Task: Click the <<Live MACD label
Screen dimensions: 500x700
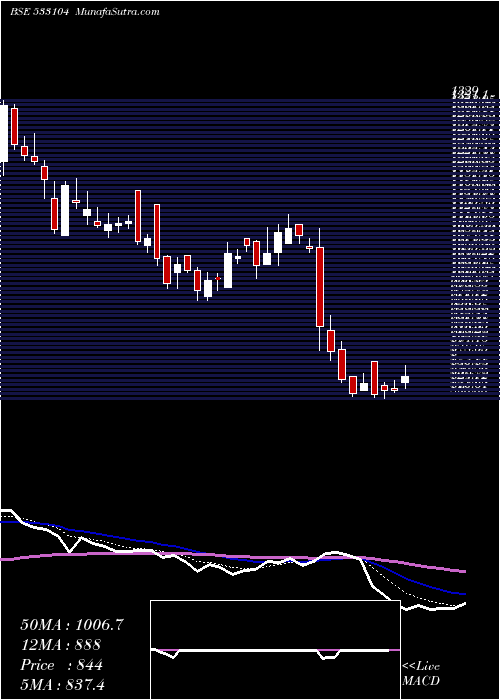Action: 421,674
